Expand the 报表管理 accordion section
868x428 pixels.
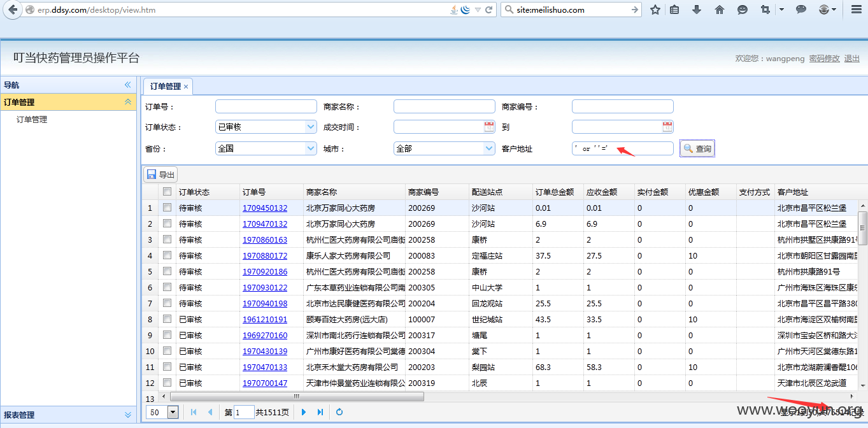point(127,415)
